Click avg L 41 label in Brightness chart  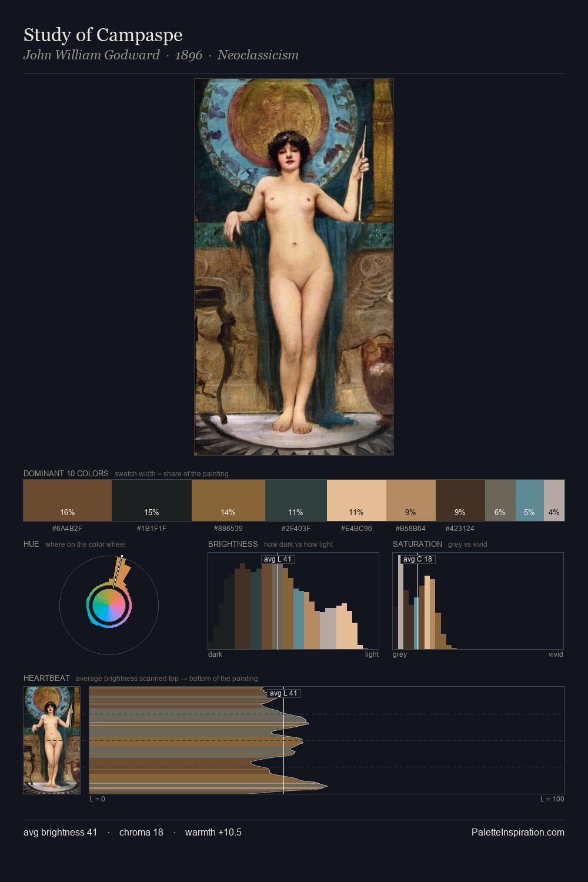[278, 559]
